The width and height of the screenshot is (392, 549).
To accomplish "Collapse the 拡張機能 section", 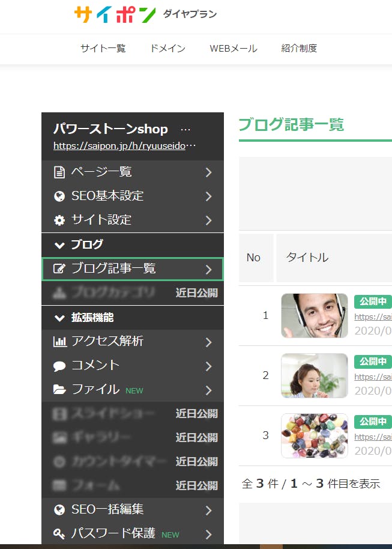I will click(x=132, y=318).
